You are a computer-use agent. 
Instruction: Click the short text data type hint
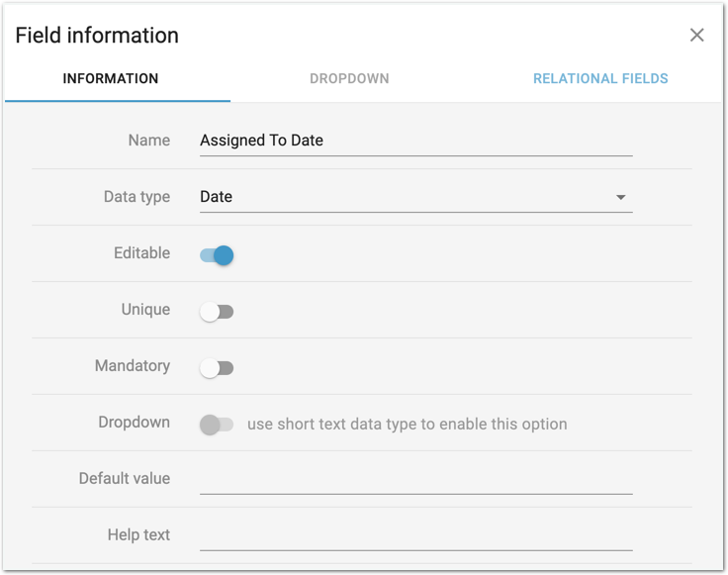click(407, 424)
